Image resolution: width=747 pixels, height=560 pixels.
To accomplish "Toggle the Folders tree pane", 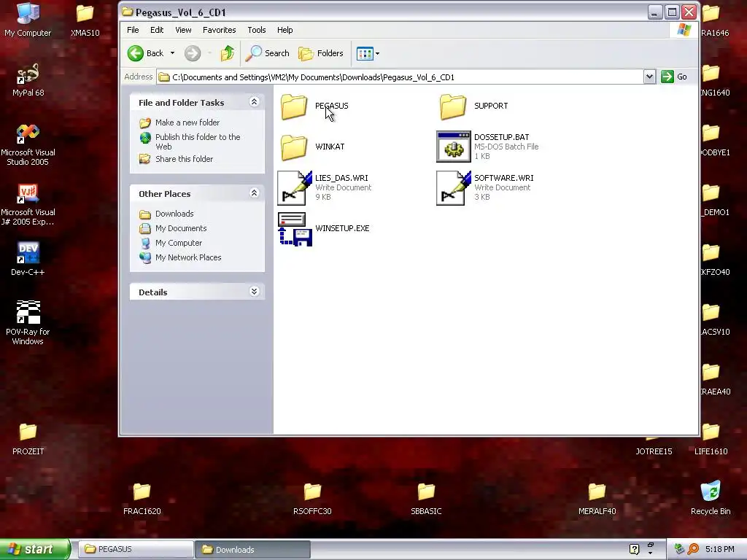I will [321, 53].
